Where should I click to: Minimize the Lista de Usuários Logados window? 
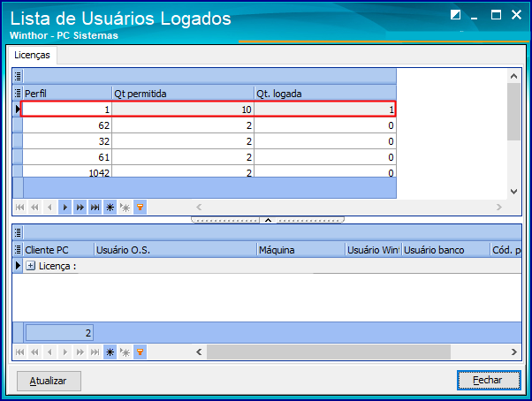tap(475, 17)
